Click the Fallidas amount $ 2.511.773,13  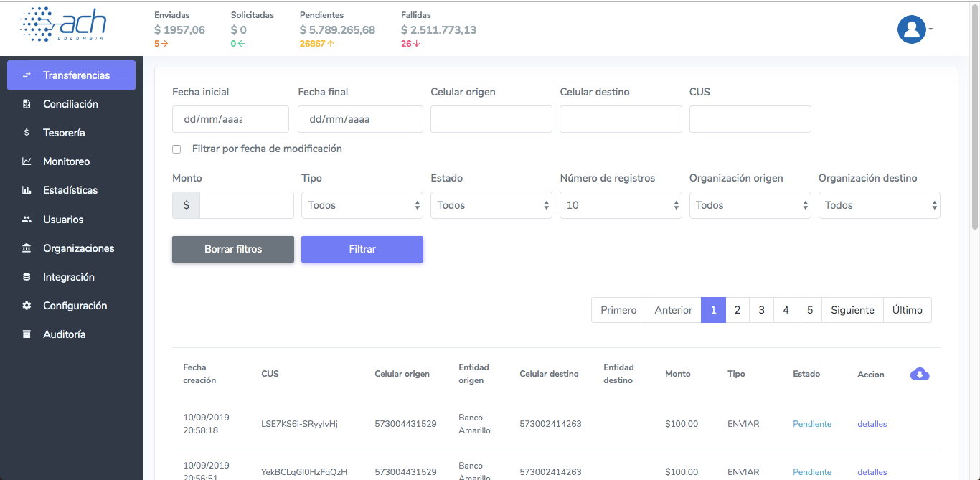click(x=438, y=30)
